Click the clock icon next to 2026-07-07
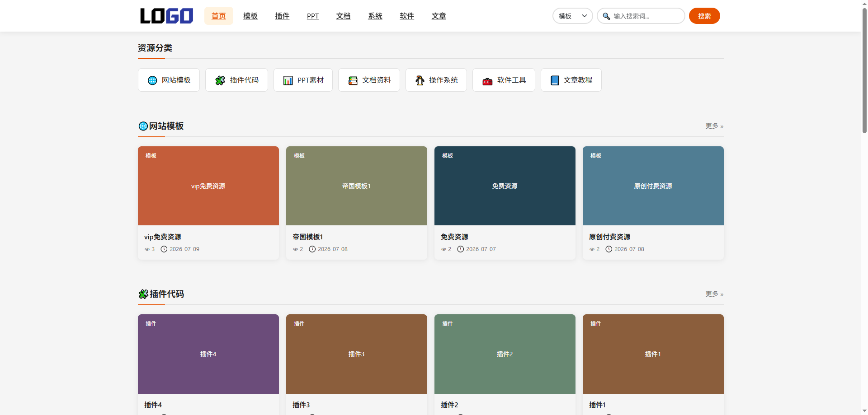Viewport: 868px width, 415px height. tap(461, 249)
